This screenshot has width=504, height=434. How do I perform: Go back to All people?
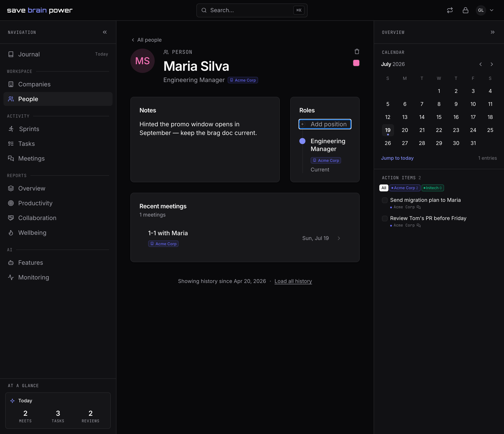pyautogui.click(x=147, y=40)
